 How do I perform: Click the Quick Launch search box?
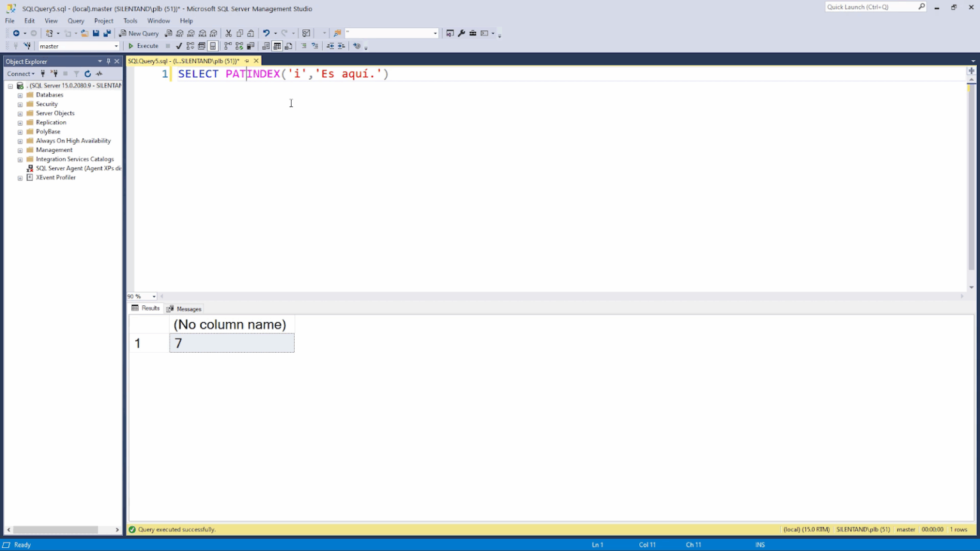[874, 6]
